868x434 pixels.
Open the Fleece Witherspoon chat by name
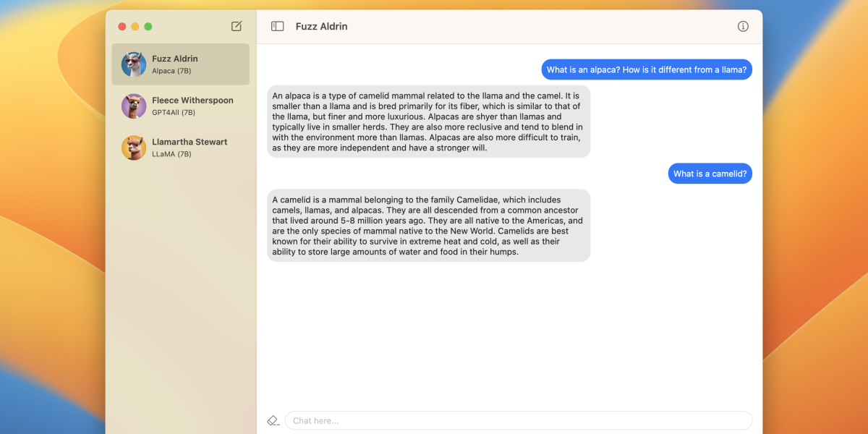(x=192, y=101)
